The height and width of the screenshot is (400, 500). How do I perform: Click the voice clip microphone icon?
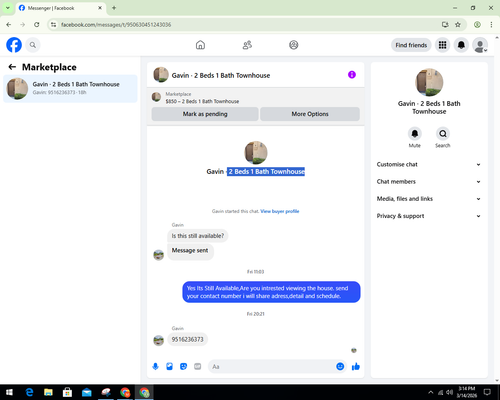pos(155,367)
